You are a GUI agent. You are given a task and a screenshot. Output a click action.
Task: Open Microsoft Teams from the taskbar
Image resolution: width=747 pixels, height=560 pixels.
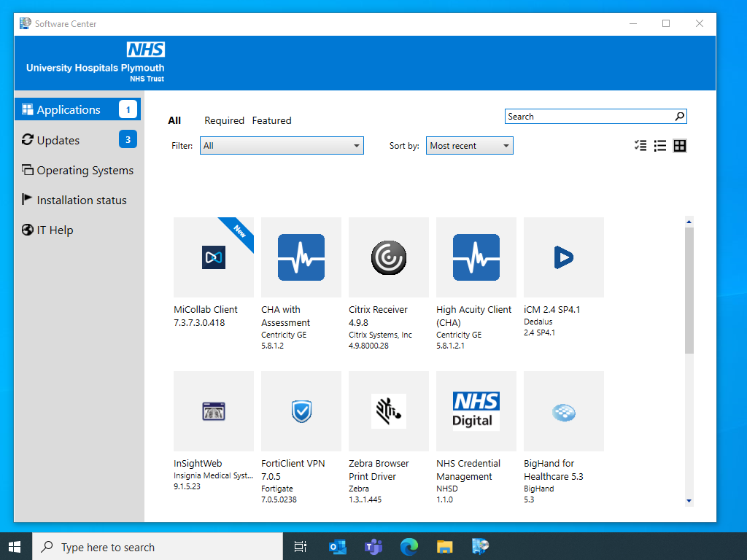tap(373, 547)
